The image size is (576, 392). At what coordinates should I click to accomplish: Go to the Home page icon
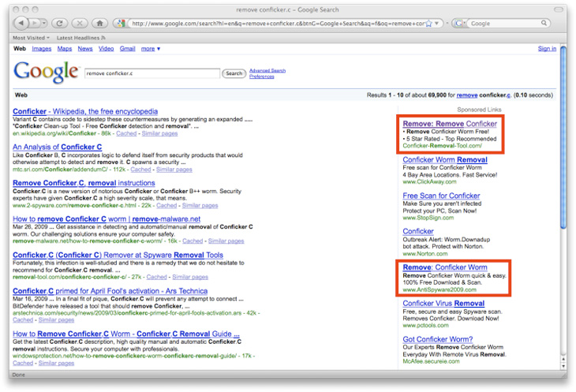[100, 24]
